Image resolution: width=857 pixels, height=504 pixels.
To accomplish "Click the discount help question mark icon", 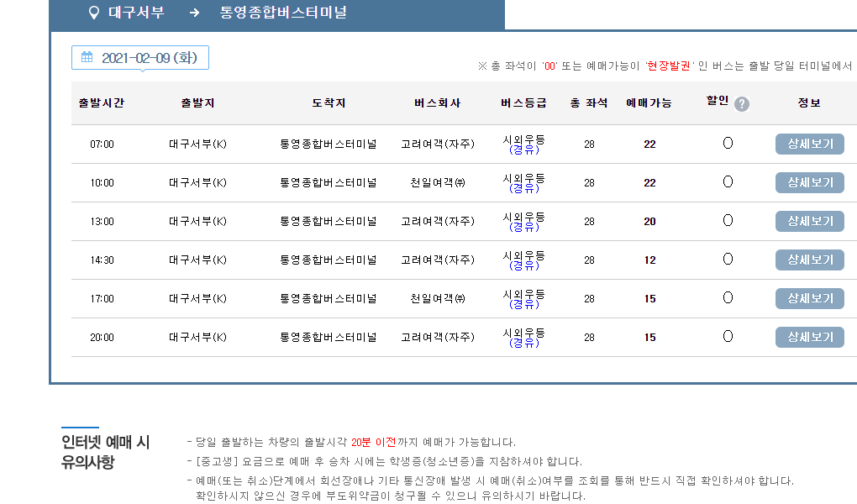I will click(x=742, y=104).
